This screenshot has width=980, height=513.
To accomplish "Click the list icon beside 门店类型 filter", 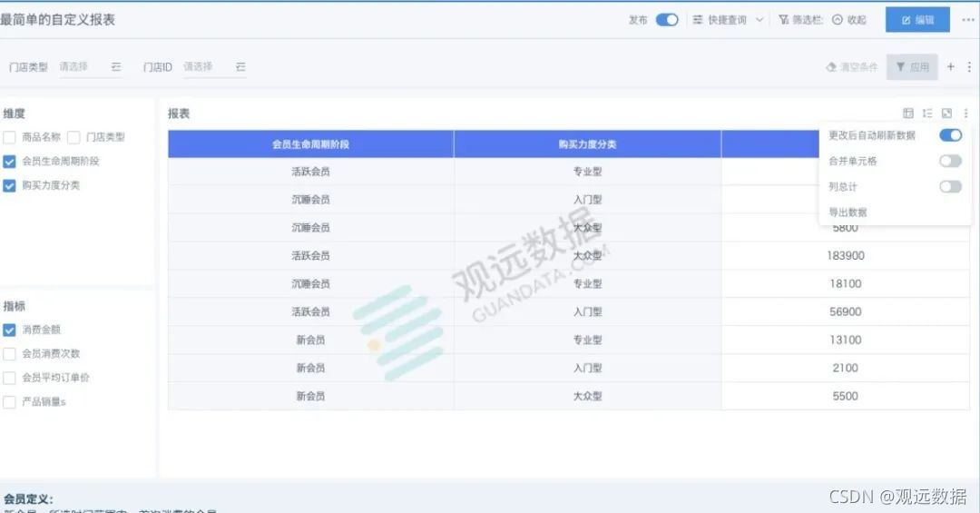I will click(116, 67).
